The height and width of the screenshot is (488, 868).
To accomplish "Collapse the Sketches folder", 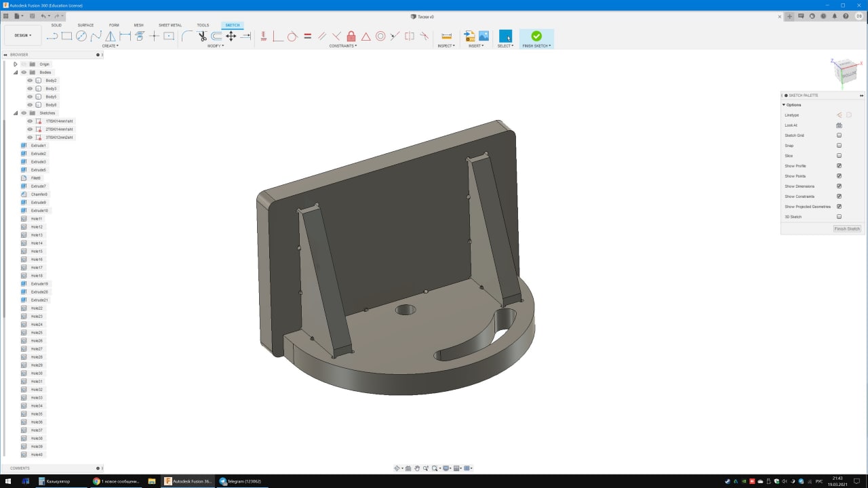I will point(15,113).
